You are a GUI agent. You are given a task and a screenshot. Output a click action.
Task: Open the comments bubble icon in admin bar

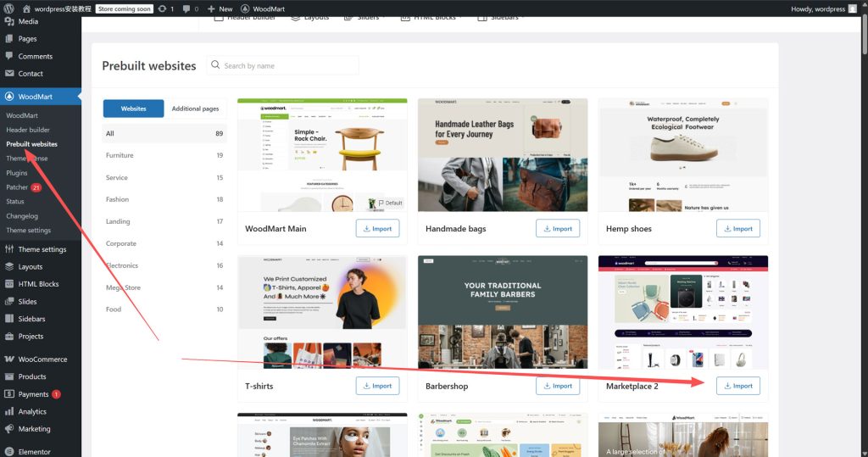click(x=186, y=8)
